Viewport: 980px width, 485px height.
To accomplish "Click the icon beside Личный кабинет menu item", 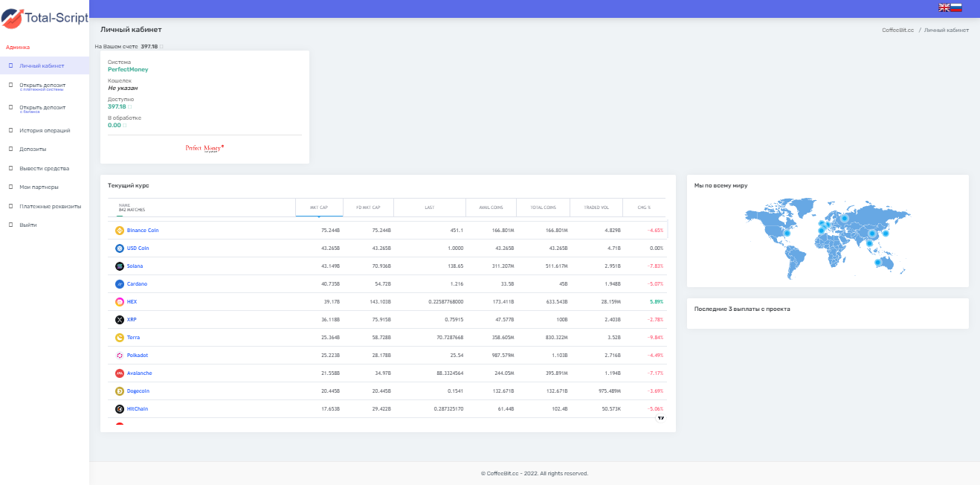I will (10, 65).
